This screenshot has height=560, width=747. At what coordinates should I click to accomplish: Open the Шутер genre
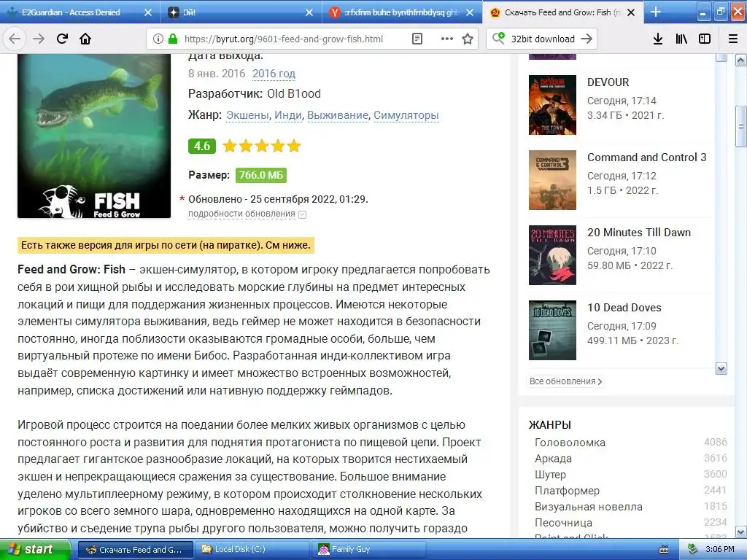550,475
